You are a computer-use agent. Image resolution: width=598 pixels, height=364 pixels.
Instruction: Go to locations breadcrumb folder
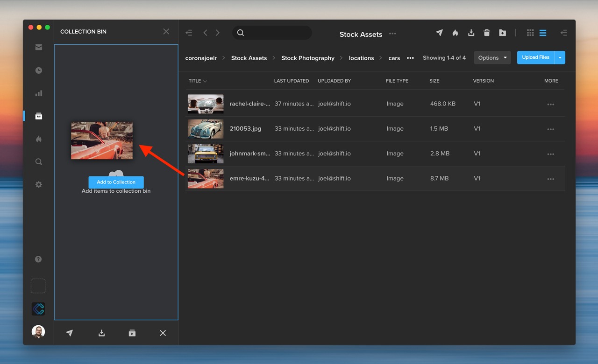[361, 58]
